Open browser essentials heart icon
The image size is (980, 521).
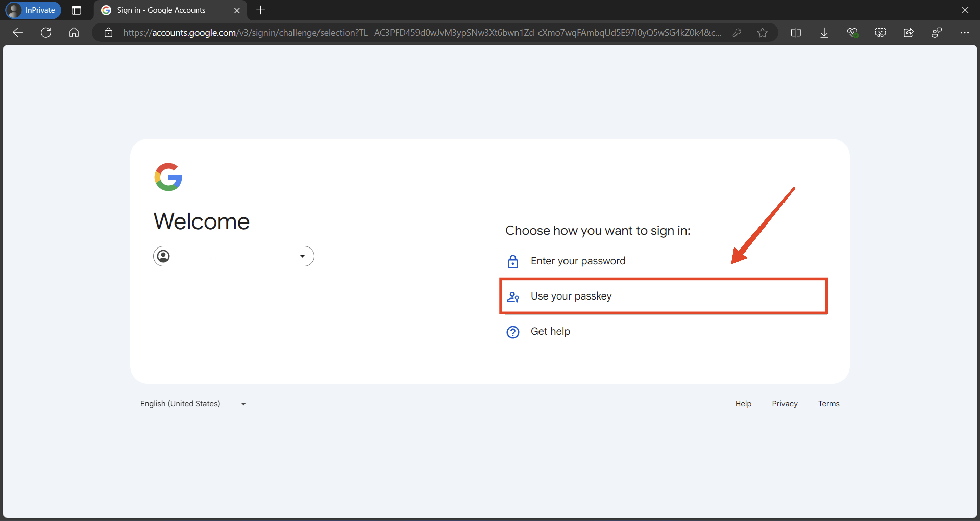pos(852,33)
